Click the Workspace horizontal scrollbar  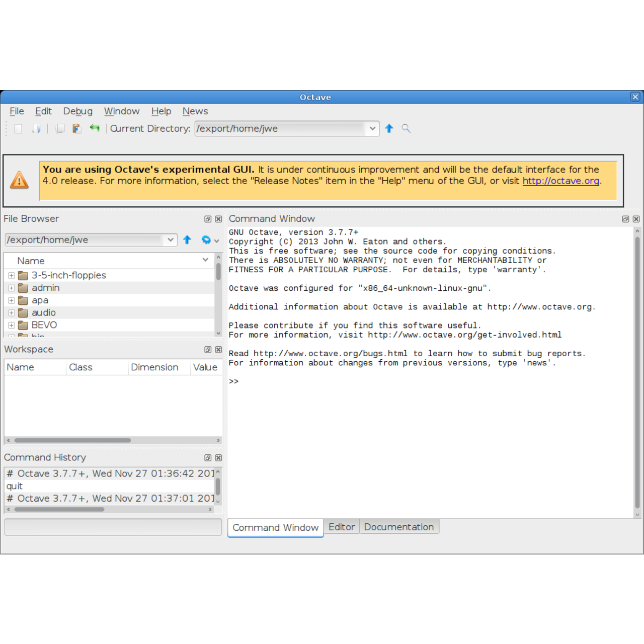[73, 440]
